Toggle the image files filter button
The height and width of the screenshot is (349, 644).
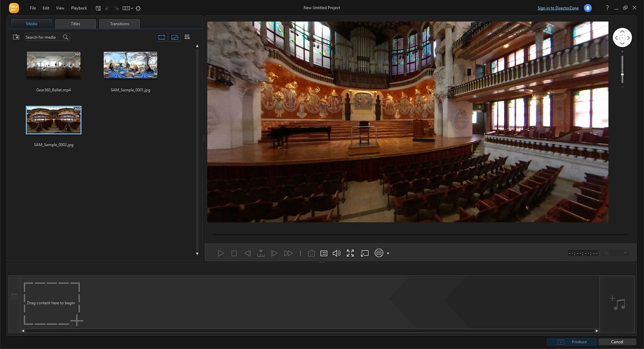point(175,37)
